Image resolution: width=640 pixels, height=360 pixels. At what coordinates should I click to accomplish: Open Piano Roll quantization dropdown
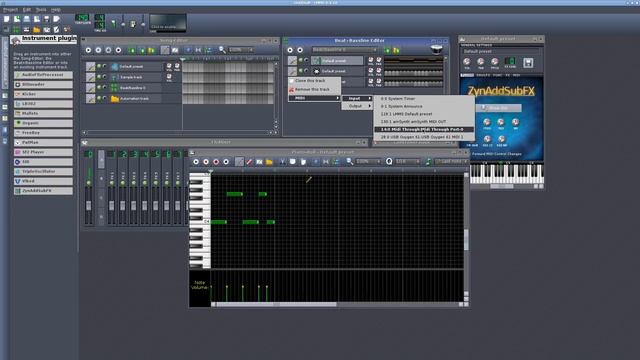(408, 162)
